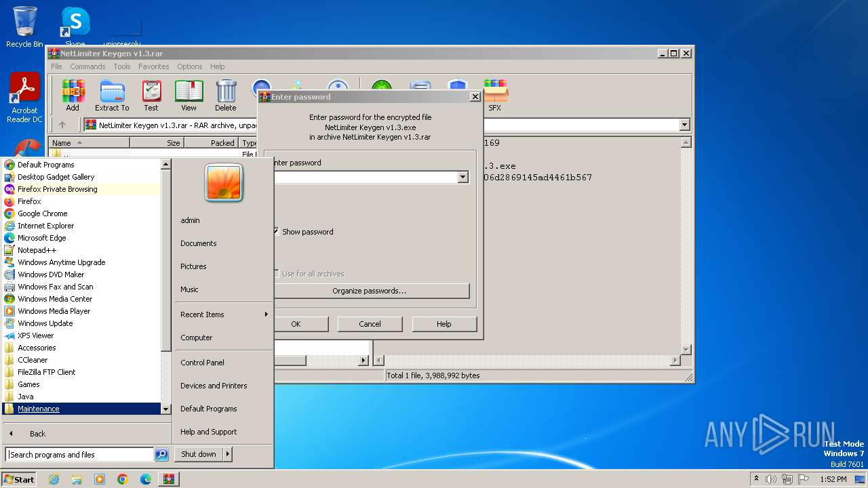Expand the password history dropdown arrow
Viewport: 868px width, 488px height.
point(462,178)
